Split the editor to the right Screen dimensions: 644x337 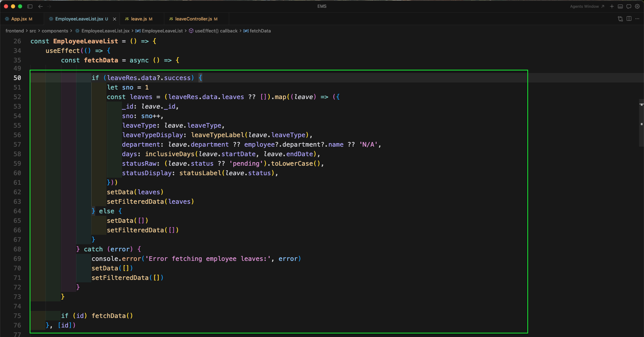pos(629,19)
